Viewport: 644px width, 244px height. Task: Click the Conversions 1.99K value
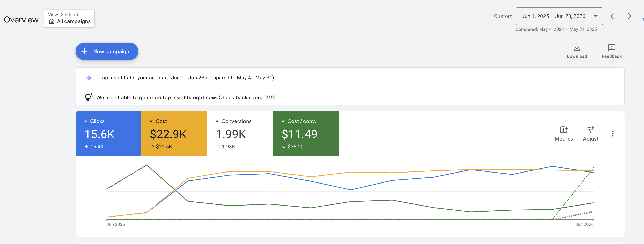click(x=231, y=134)
